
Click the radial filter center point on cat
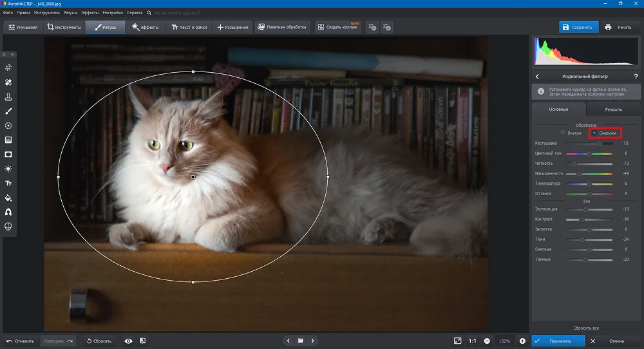pyautogui.click(x=193, y=177)
